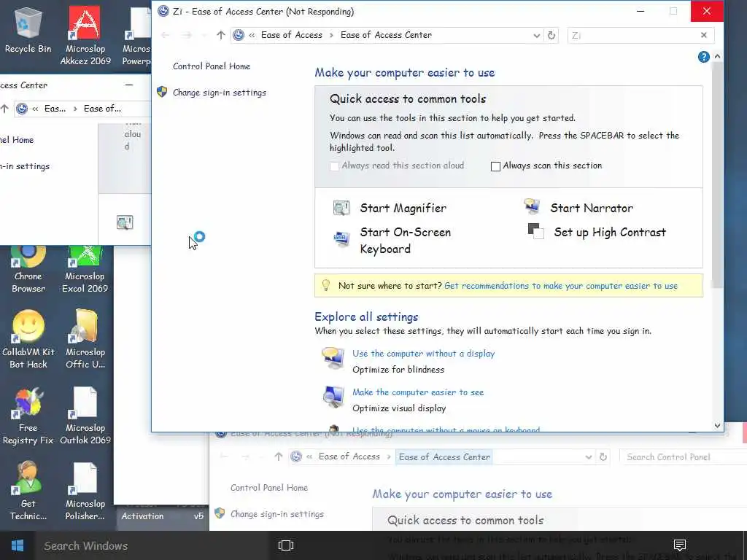Image resolution: width=747 pixels, height=560 pixels.
Task: Click the 'Make the computer easier to see' icon
Action: click(333, 397)
